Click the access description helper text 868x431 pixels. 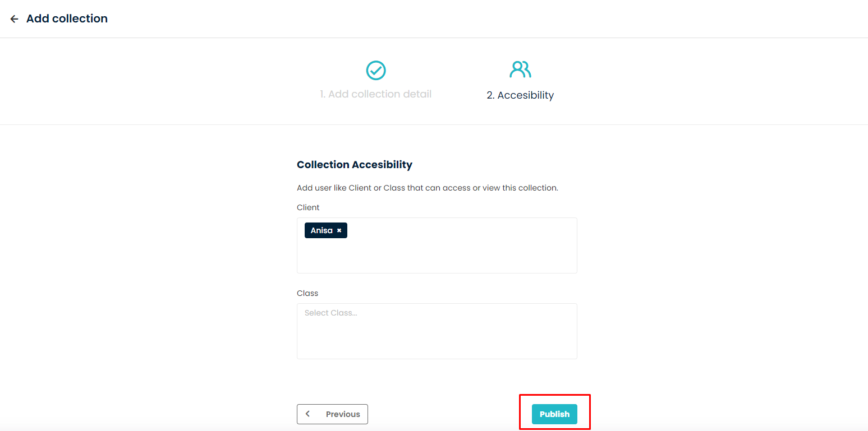[x=428, y=188]
